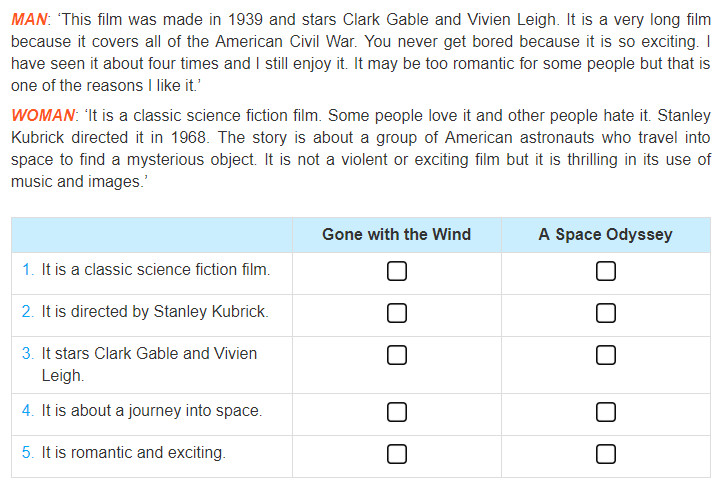Click the red MAN speaker label
This screenshot has height=482, width=722.
click(29, 19)
